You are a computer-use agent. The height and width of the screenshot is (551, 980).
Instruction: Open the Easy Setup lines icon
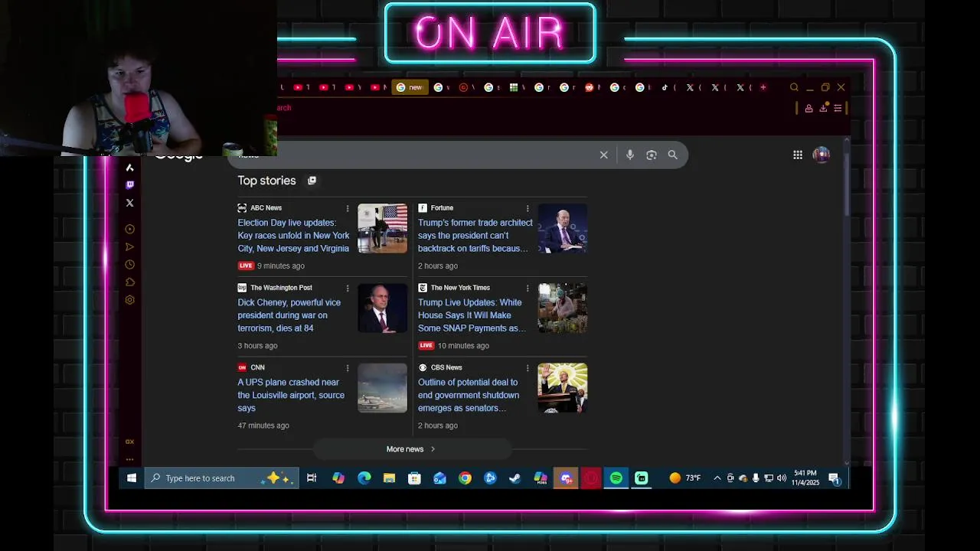point(838,108)
